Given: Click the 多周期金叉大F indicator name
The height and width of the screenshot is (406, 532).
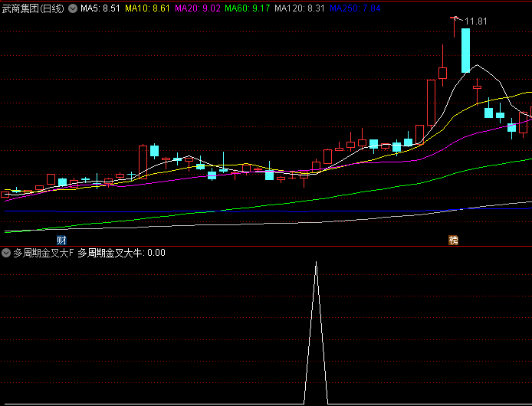Looking at the screenshot, I should 44,253.
